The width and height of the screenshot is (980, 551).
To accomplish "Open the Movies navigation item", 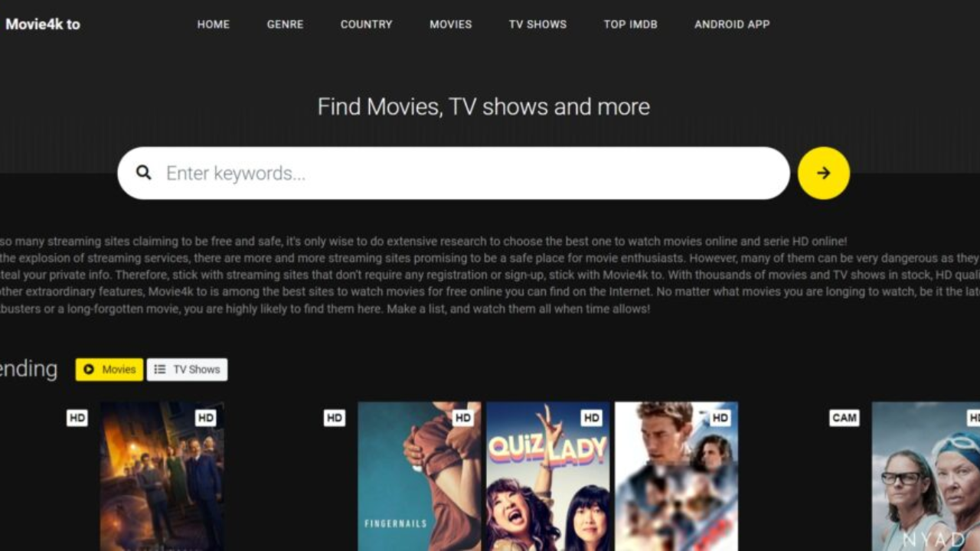I will (450, 24).
